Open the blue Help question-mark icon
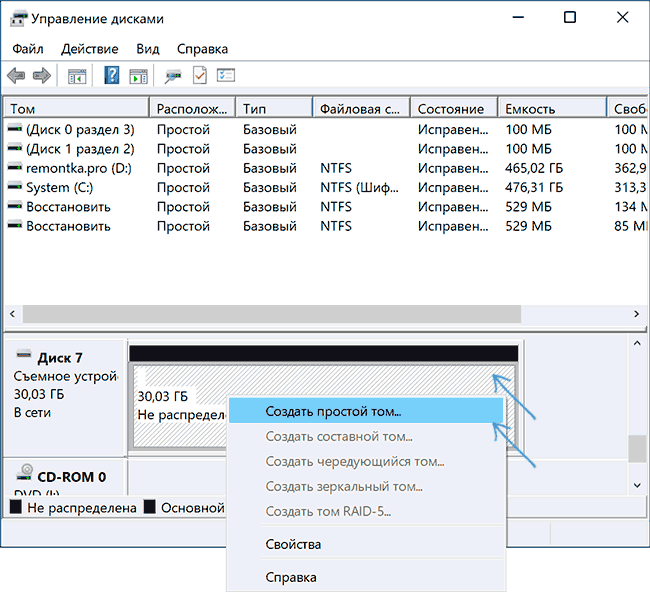 (112, 75)
